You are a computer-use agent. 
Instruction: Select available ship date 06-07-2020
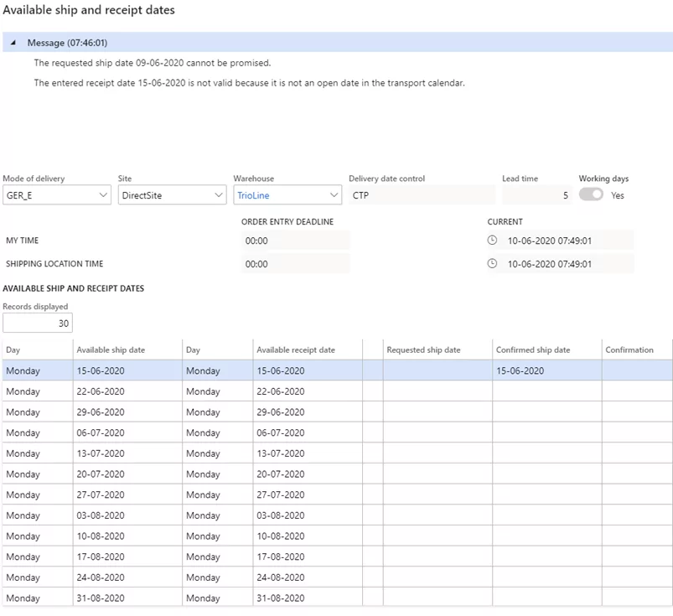[127, 432]
